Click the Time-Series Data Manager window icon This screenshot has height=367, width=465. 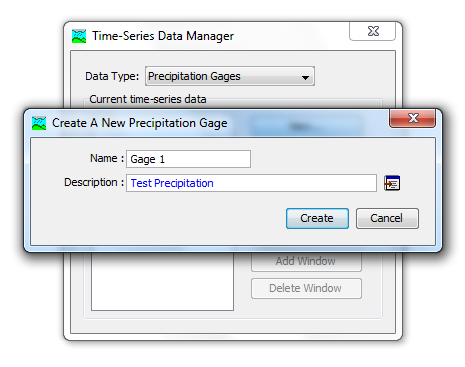79,36
